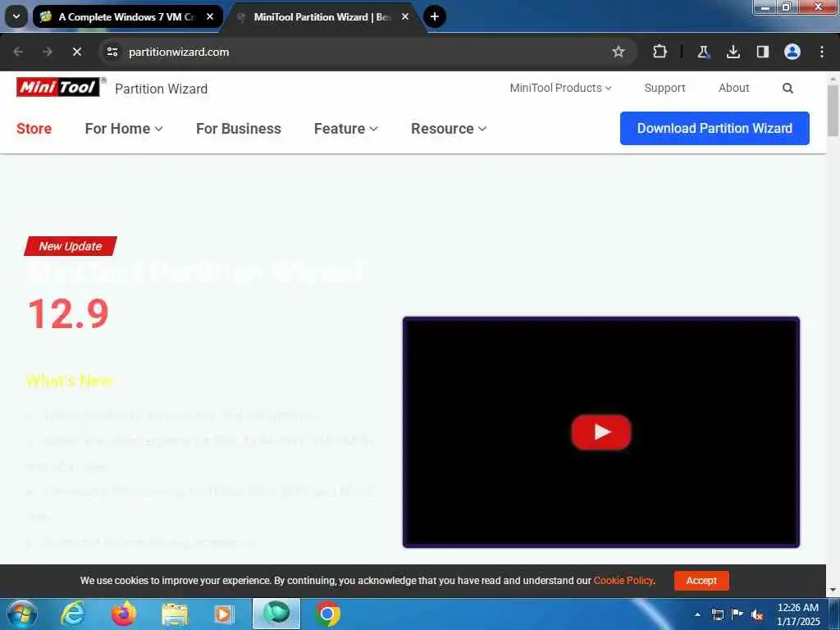Open Windows Explorer from taskbar
840x630 pixels.
175,614
